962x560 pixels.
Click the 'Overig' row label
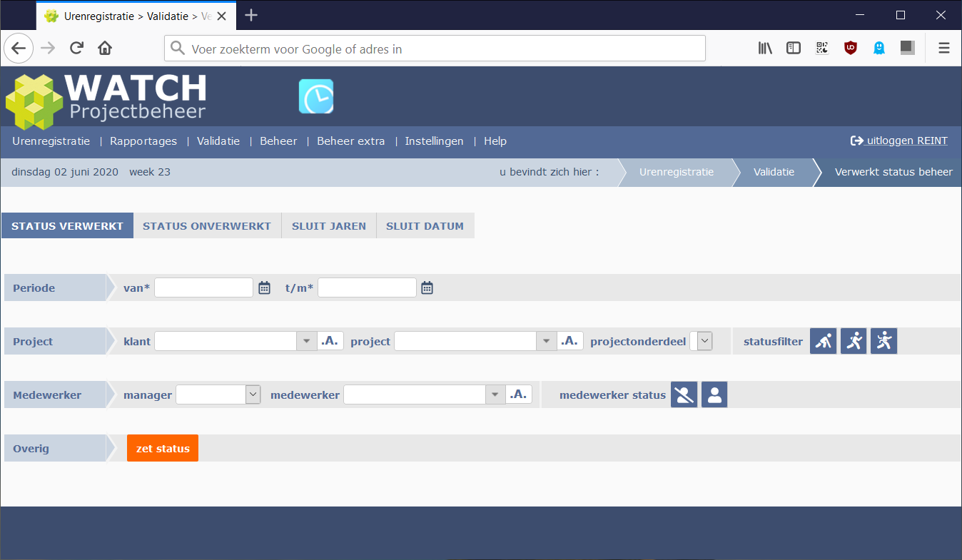tap(31, 449)
